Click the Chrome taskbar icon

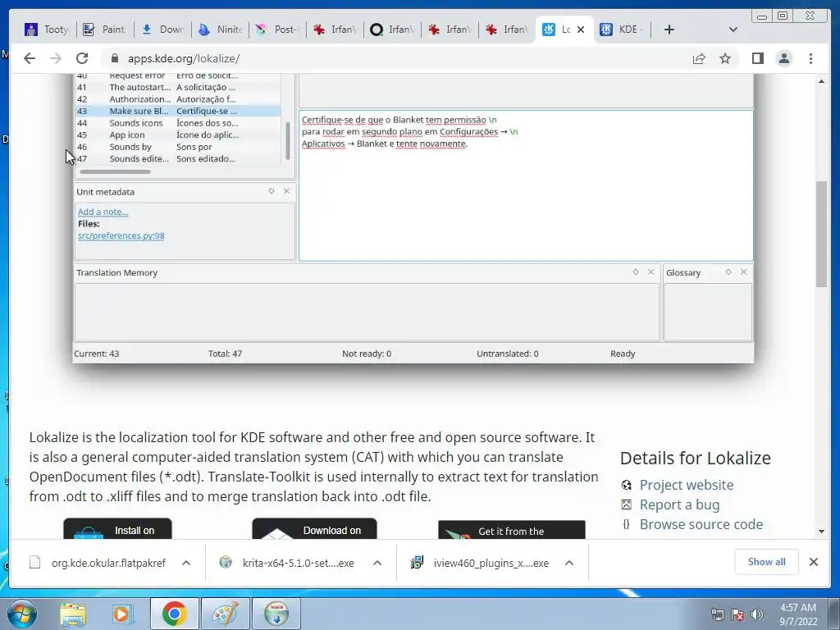(x=174, y=614)
